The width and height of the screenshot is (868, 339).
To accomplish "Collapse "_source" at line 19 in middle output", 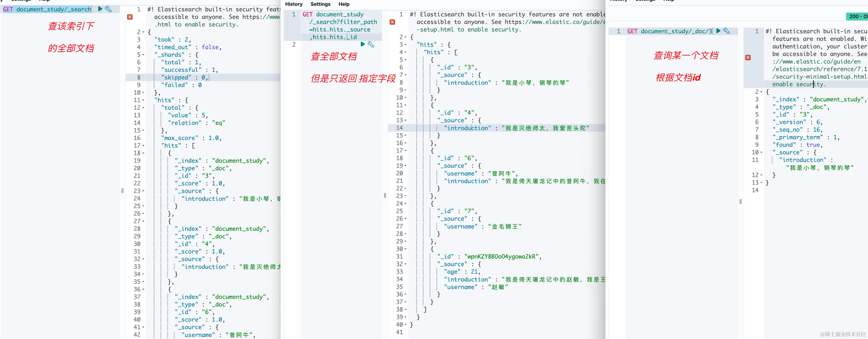I will (405, 166).
